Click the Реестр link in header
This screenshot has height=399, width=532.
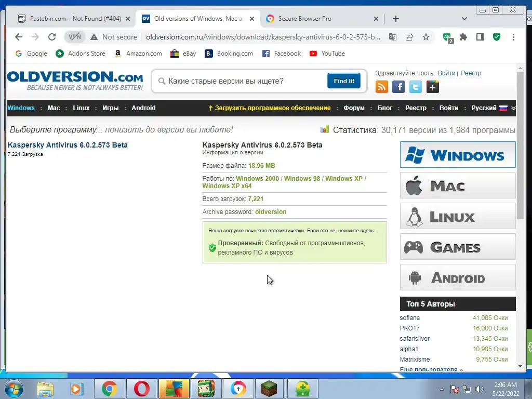(x=471, y=73)
